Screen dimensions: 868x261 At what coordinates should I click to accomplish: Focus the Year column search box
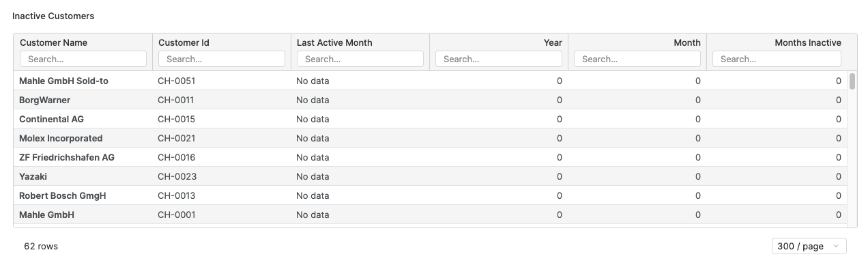click(499, 59)
